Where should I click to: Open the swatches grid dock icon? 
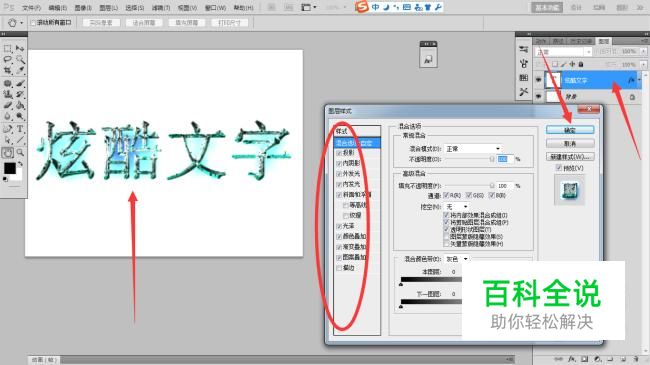[524, 78]
